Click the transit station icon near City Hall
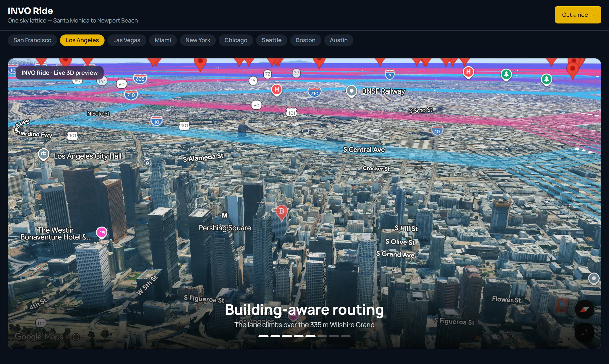 click(147, 163)
